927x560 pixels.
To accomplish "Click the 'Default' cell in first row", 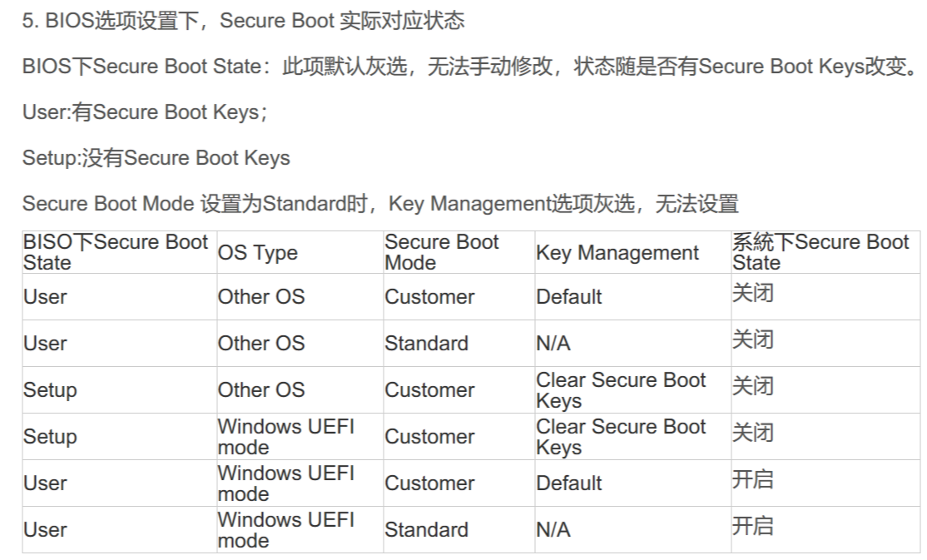I will [x=568, y=297].
